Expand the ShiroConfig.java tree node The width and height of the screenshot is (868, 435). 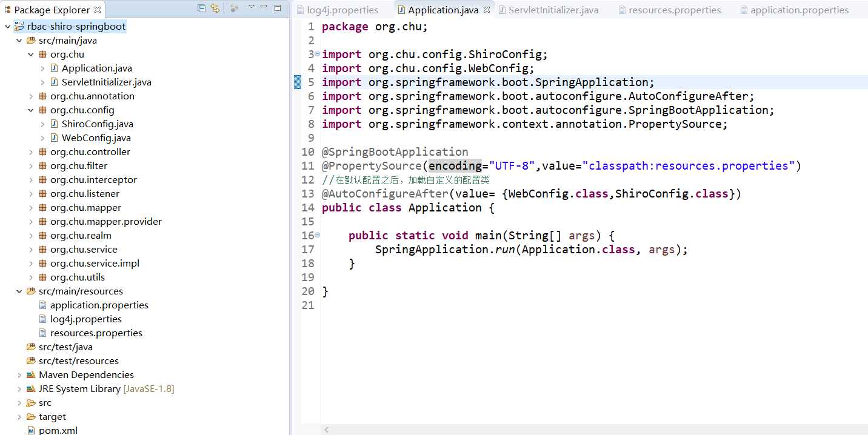click(x=42, y=124)
